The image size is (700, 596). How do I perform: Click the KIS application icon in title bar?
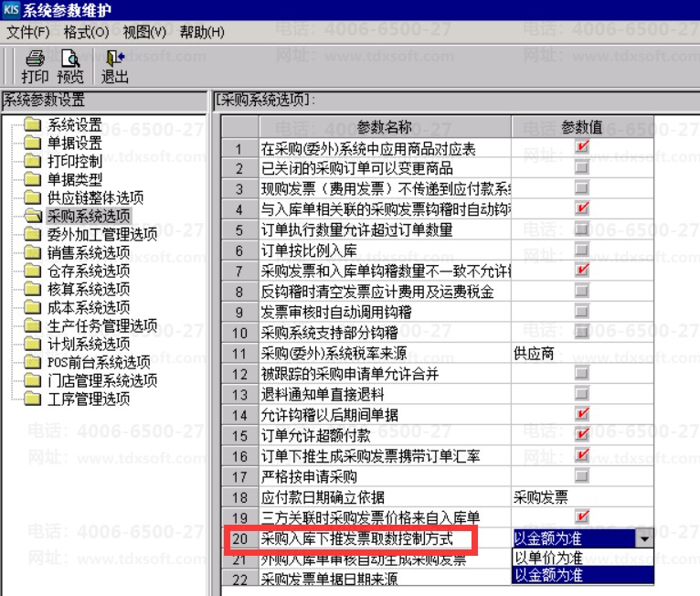coord(11,10)
